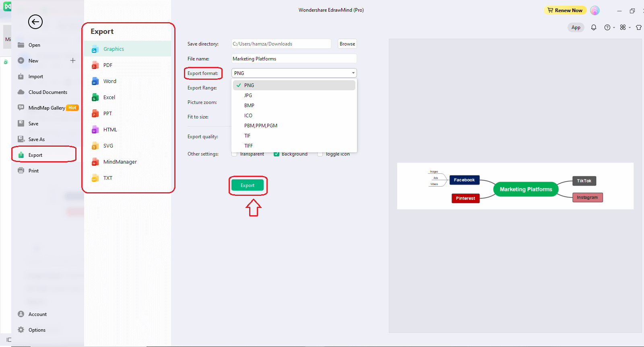Click the Import icon in the sidebar
644x347 pixels.
tap(21, 76)
